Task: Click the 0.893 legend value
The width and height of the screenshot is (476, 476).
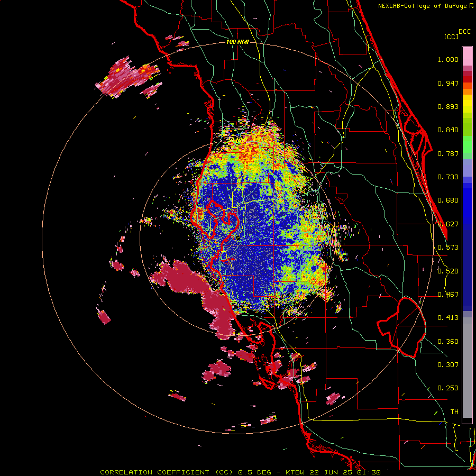Action: click(x=448, y=106)
